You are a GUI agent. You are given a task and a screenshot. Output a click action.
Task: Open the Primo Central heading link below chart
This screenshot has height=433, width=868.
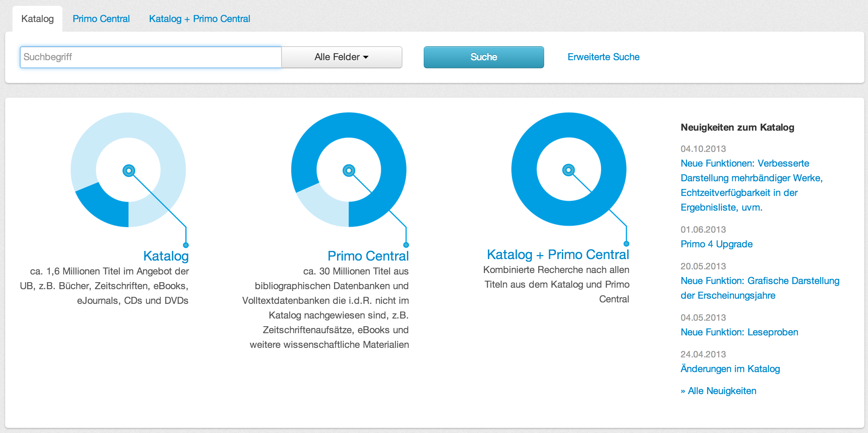click(x=368, y=256)
